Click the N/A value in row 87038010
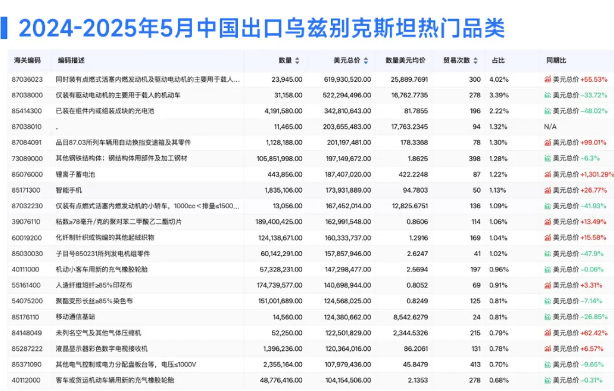Viewport: 614px width, 391px height. pos(550,127)
